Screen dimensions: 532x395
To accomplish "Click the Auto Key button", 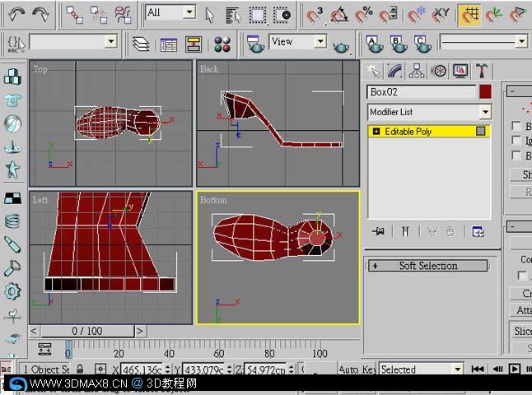I will tap(357, 369).
